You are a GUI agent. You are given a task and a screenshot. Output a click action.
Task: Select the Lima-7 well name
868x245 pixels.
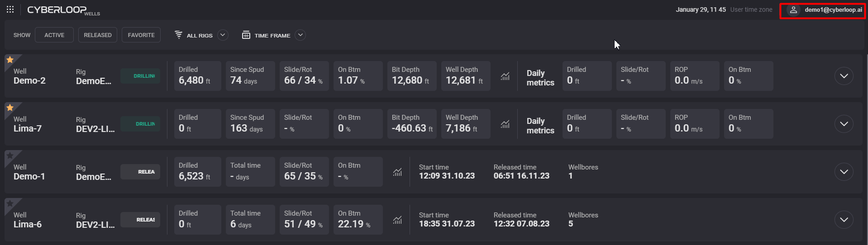tap(28, 128)
